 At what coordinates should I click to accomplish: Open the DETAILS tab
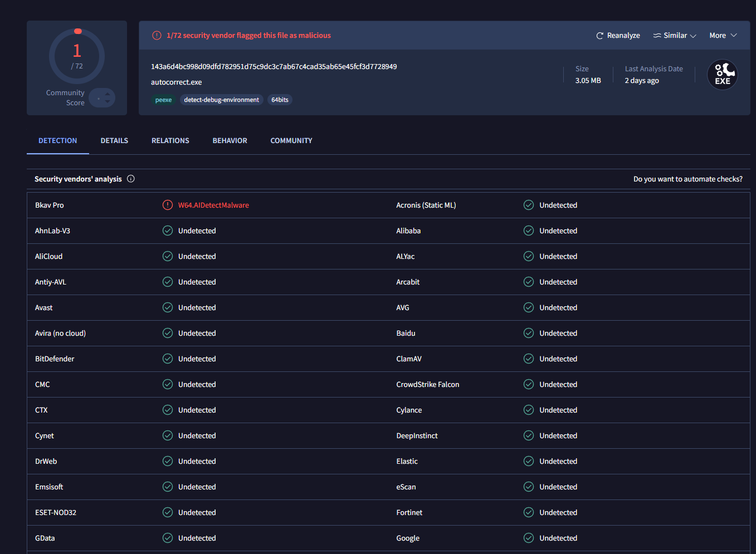click(x=114, y=141)
